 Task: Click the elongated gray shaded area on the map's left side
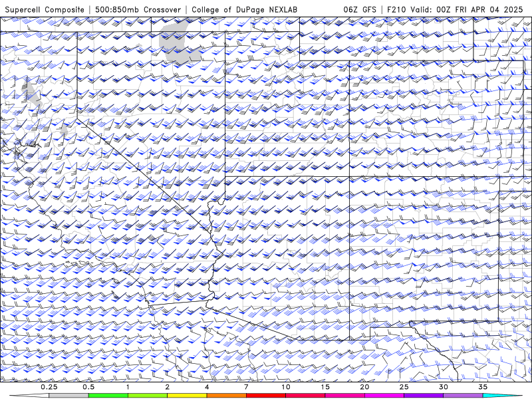[33, 92]
